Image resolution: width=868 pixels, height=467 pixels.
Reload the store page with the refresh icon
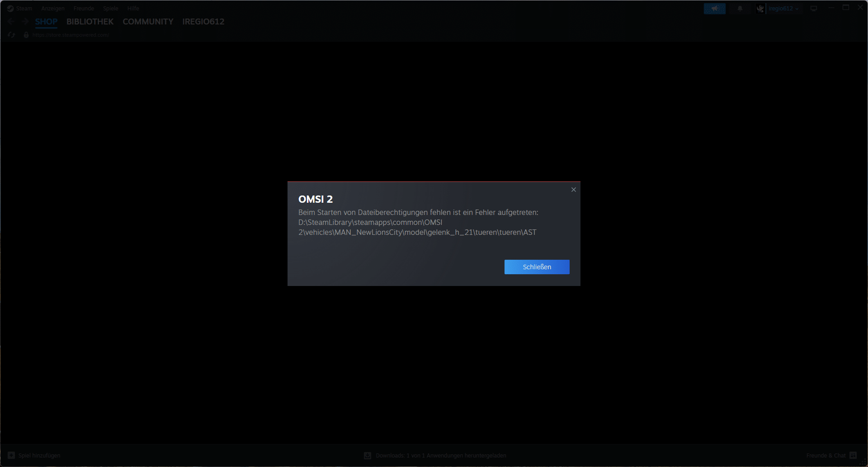coord(11,35)
